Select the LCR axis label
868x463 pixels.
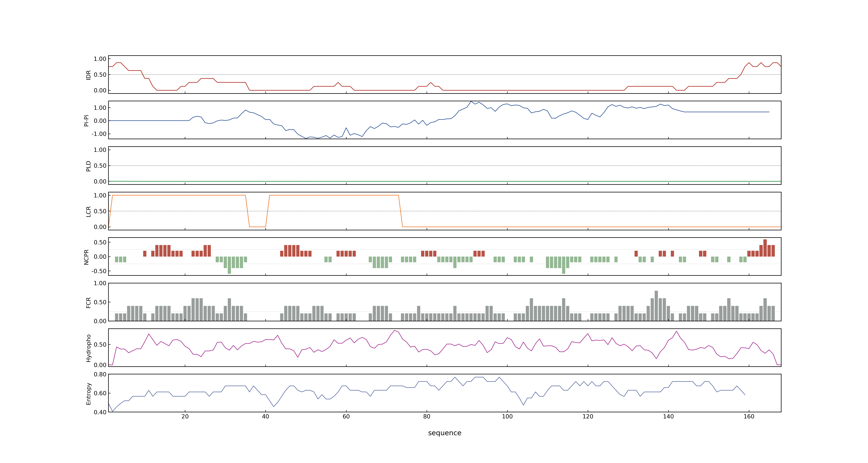(x=88, y=212)
